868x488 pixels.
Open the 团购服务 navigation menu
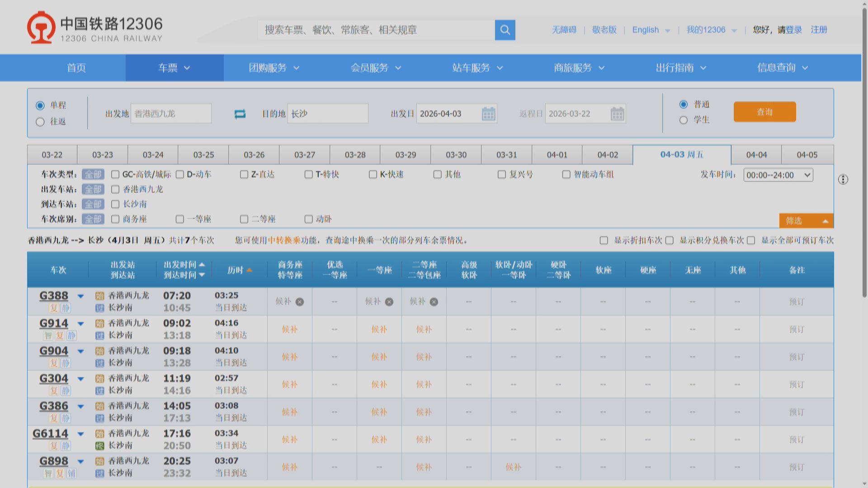[274, 68]
